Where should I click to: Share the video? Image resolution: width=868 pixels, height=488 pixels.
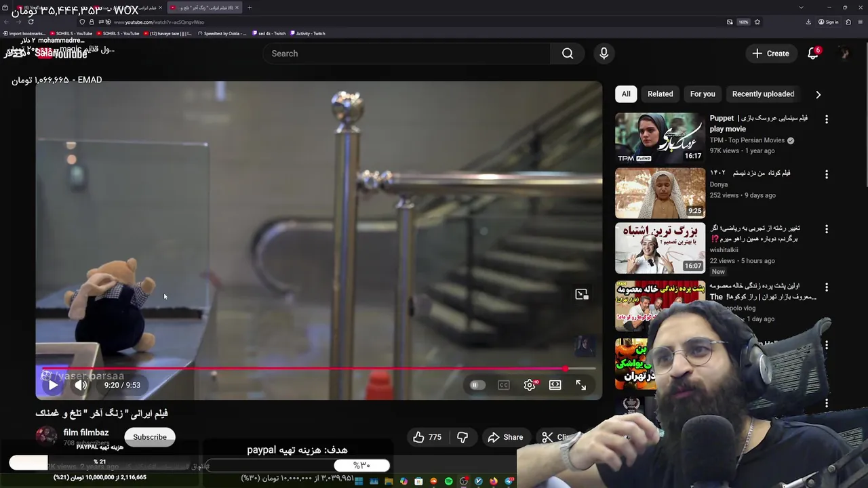[x=506, y=437]
